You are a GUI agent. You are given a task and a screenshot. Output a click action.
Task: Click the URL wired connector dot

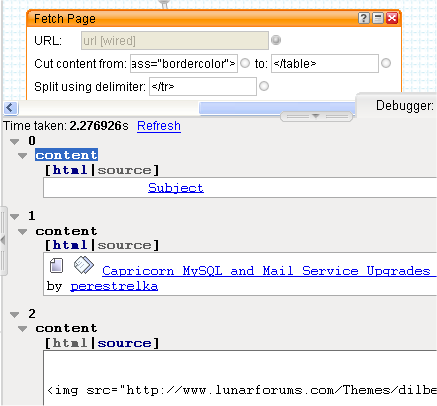276,40
